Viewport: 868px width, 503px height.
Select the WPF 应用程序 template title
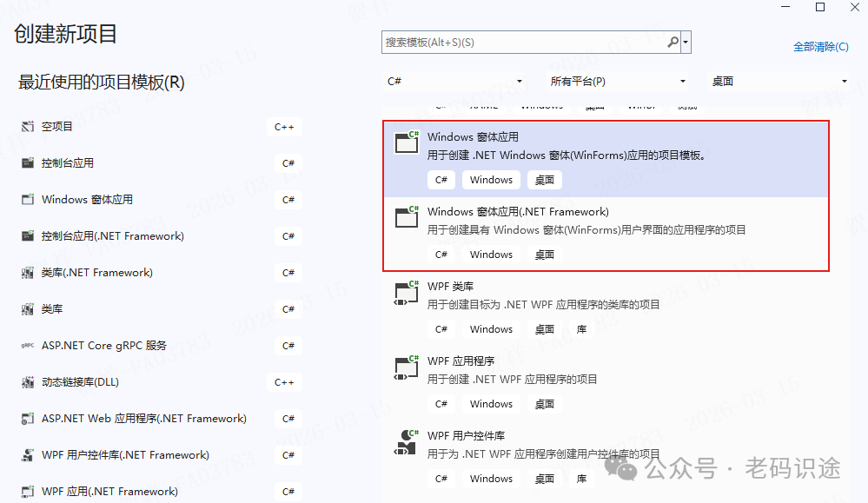click(x=461, y=361)
